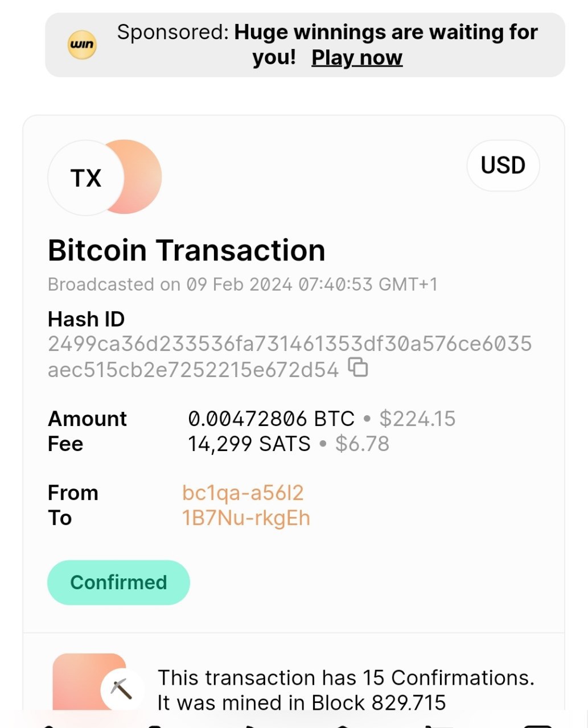Viewport: 588px width, 728px height.
Task: Click the 0.00472806 BTC amount
Action: [271, 419]
